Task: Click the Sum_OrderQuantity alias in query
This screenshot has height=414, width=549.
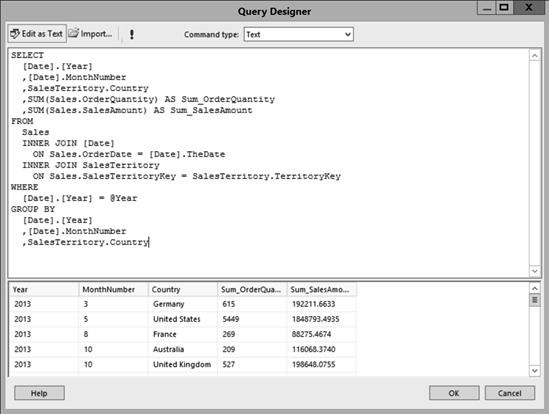Action: [x=228, y=99]
